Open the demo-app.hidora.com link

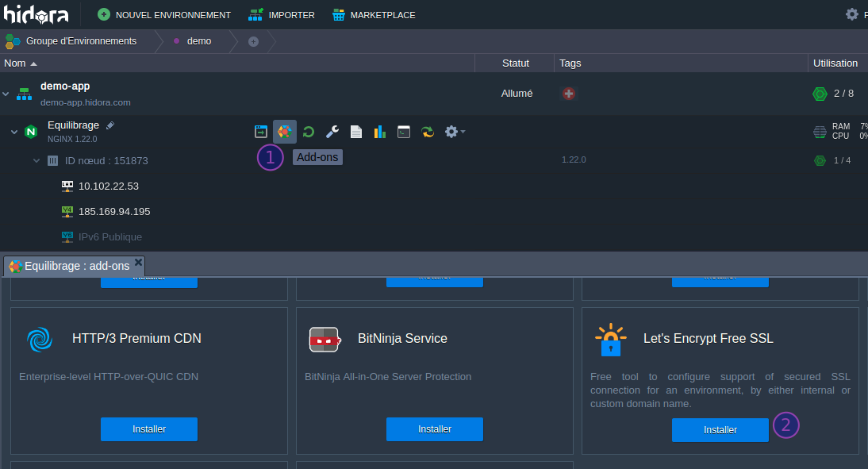(85, 102)
